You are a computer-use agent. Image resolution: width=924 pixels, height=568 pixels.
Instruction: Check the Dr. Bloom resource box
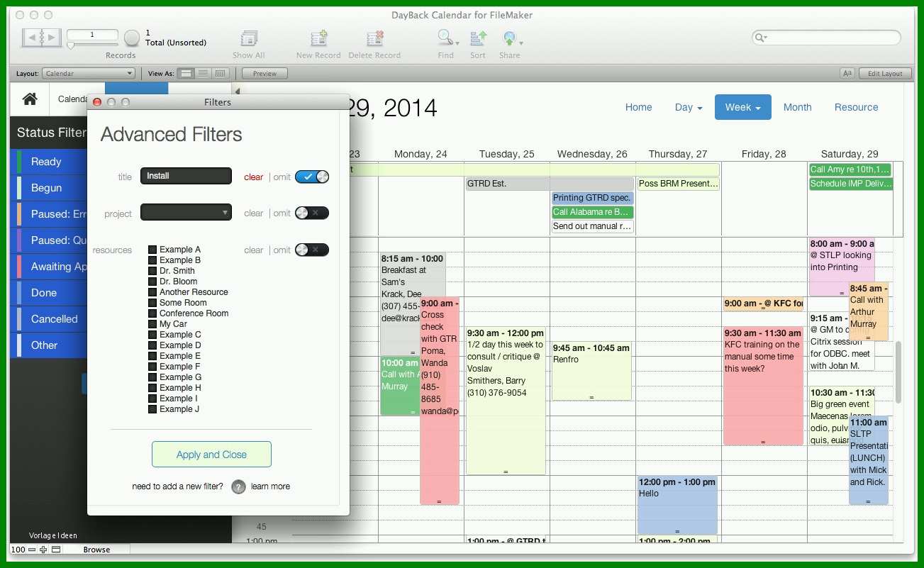point(152,282)
